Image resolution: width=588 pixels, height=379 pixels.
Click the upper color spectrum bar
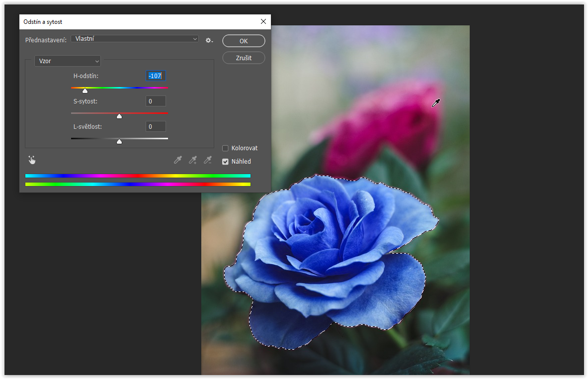click(138, 176)
